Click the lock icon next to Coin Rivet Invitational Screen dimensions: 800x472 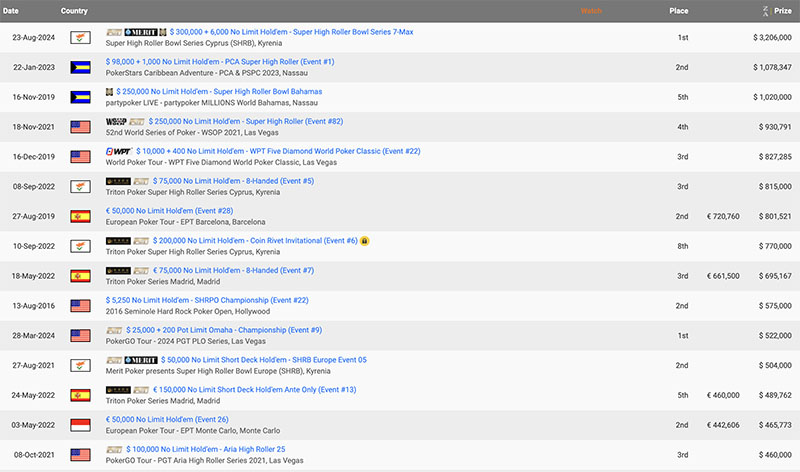click(x=365, y=240)
